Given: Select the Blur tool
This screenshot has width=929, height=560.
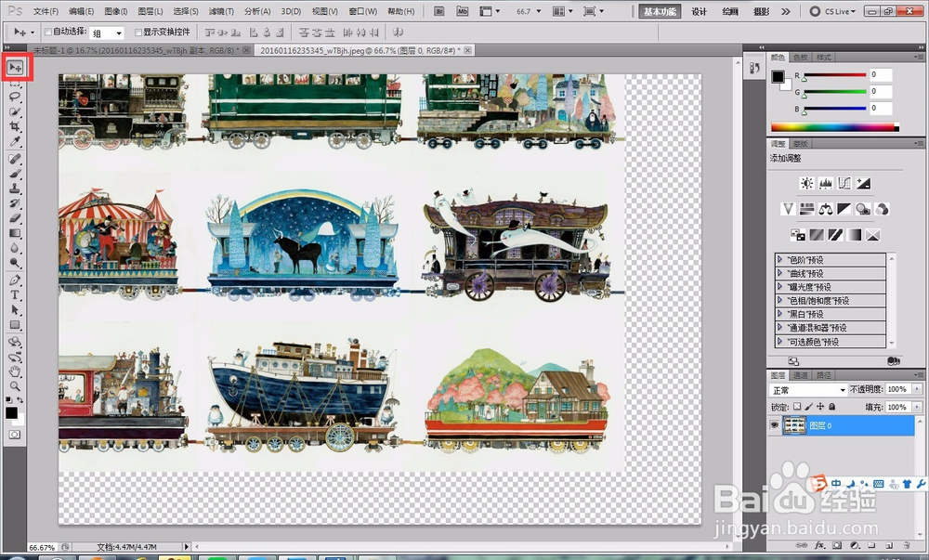Looking at the screenshot, I should coord(15,248).
